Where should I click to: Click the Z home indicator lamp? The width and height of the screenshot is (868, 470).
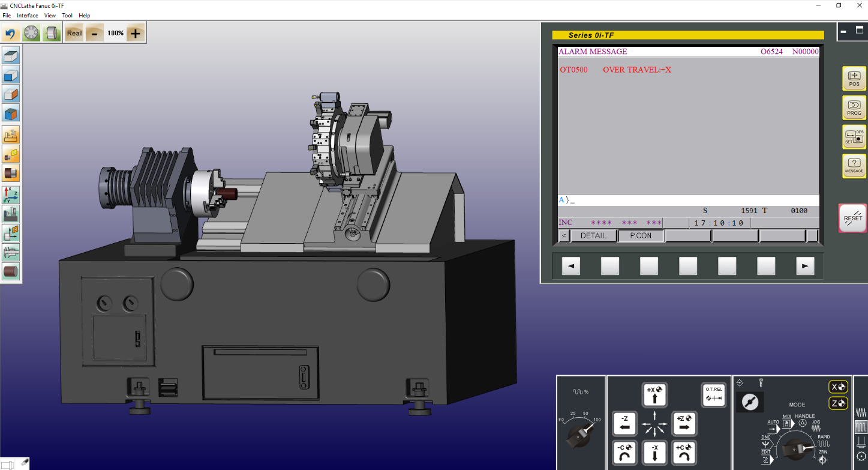[838, 403]
